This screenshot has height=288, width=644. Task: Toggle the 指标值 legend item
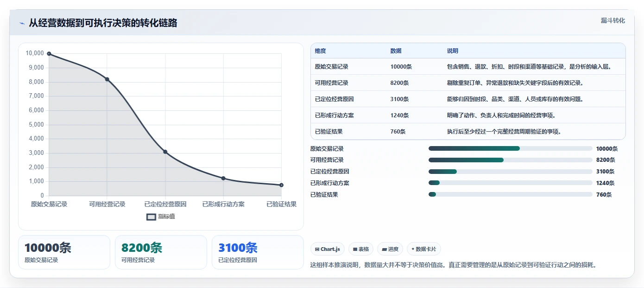tap(161, 217)
